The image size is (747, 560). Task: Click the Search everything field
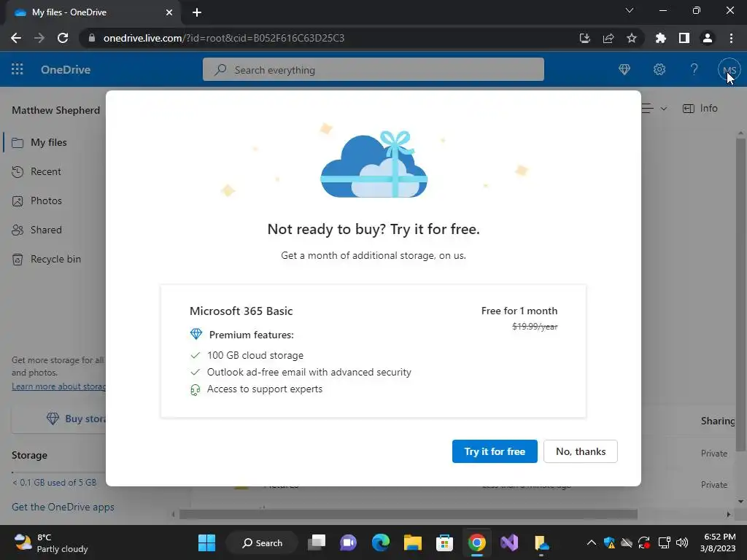pos(373,69)
